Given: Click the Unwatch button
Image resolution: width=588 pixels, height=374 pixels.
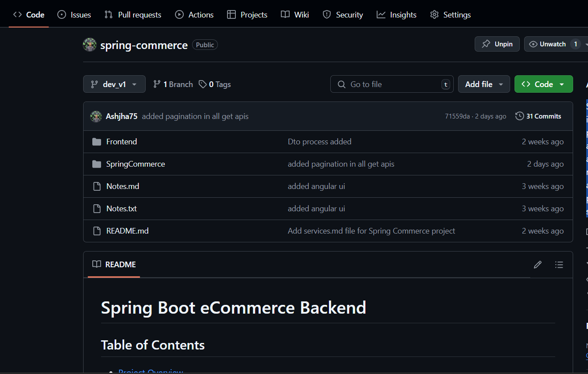Looking at the screenshot, I should [x=553, y=44].
